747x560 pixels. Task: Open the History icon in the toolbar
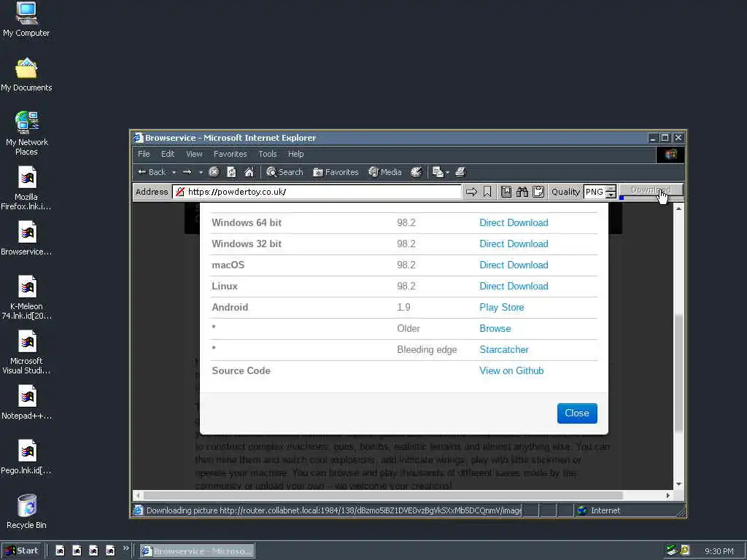pos(417,172)
